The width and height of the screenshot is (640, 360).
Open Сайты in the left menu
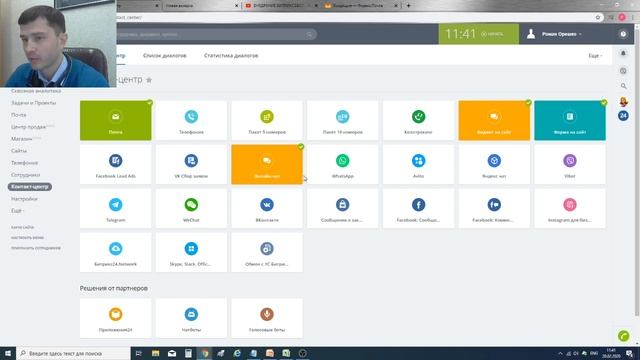(x=19, y=151)
